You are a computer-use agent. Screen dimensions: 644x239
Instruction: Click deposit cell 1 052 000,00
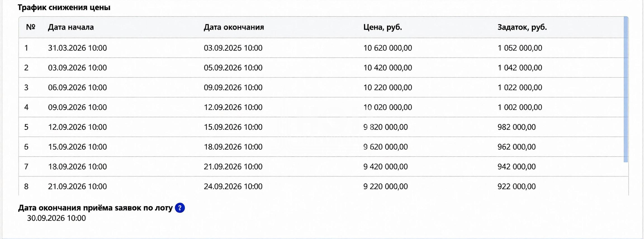point(520,48)
